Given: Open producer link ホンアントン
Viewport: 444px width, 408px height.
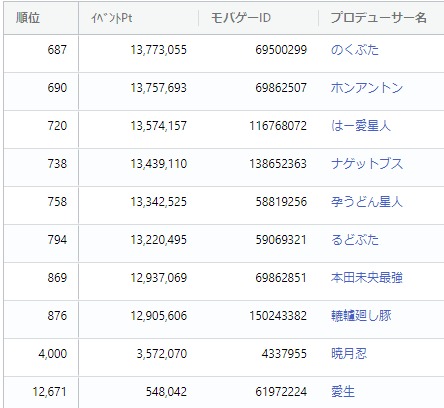Looking at the screenshot, I should pyautogui.click(x=367, y=88).
